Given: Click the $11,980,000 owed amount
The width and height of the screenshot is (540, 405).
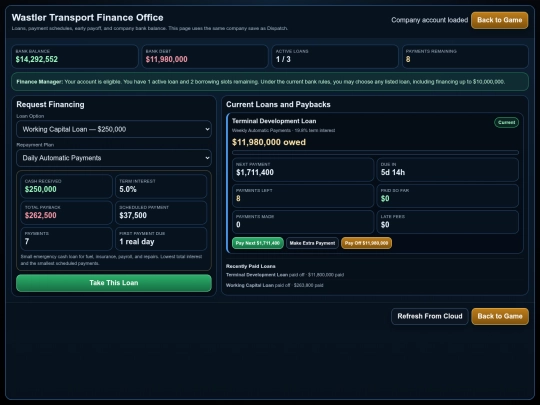Looking at the screenshot, I should [x=269, y=142].
